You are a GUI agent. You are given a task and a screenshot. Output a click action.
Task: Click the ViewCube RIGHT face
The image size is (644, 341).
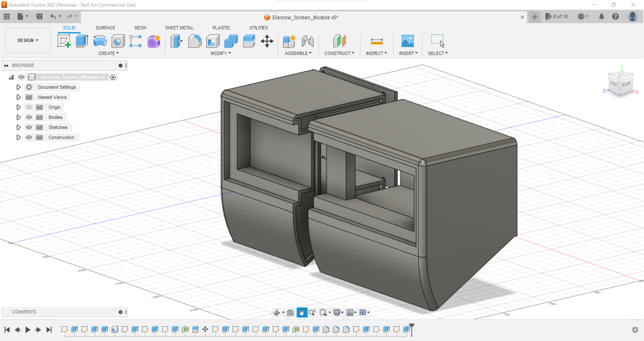(x=626, y=84)
